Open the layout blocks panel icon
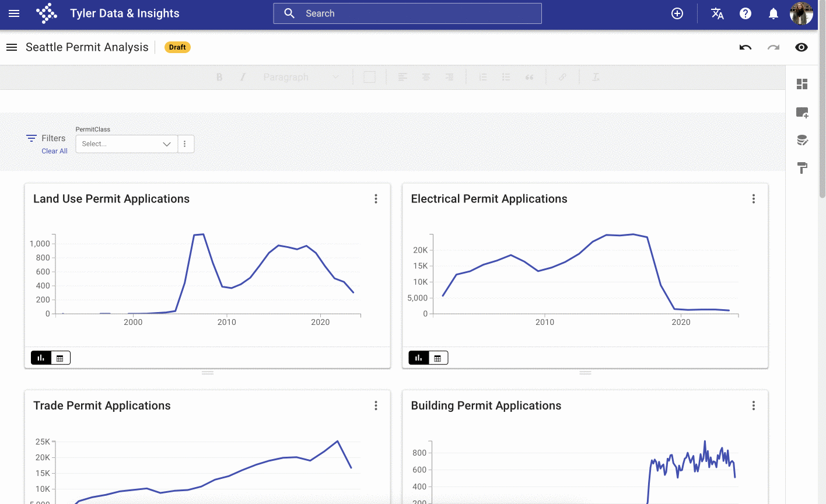The height and width of the screenshot is (504, 826). pyautogui.click(x=802, y=84)
